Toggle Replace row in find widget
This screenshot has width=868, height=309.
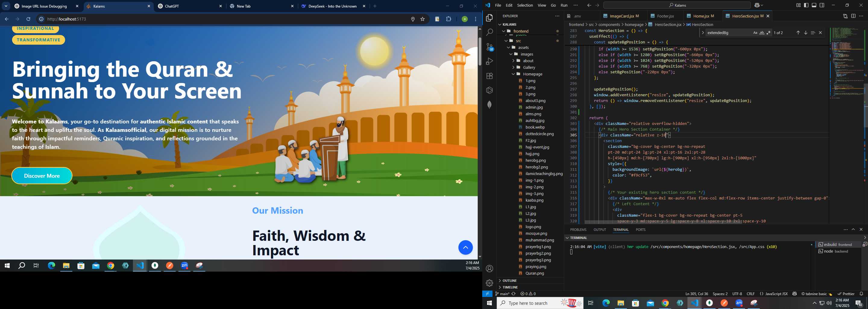(x=703, y=33)
